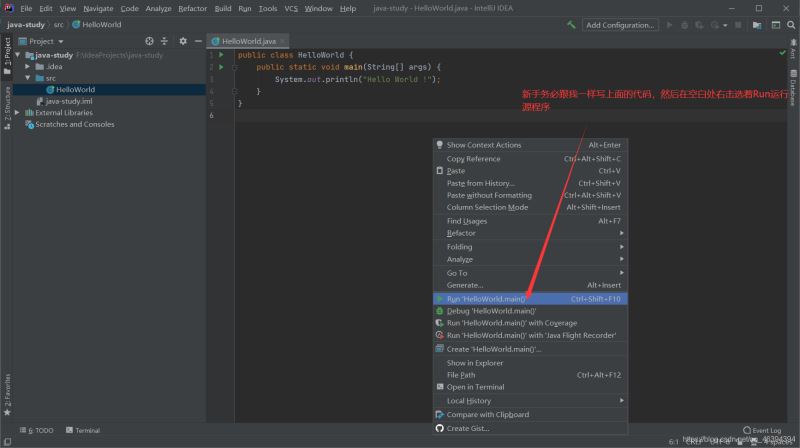The image size is (800, 448).
Task: Click the locate/scroll-from-source target icon
Action: point(149,41)
